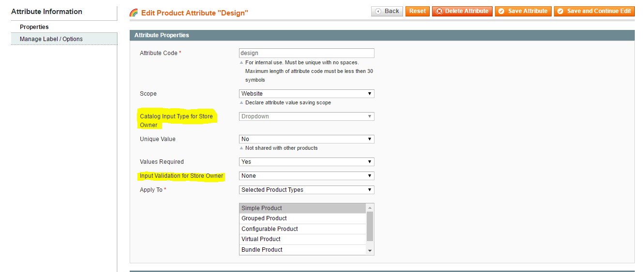Focus the Attribute Code input field

pos(307,53)
